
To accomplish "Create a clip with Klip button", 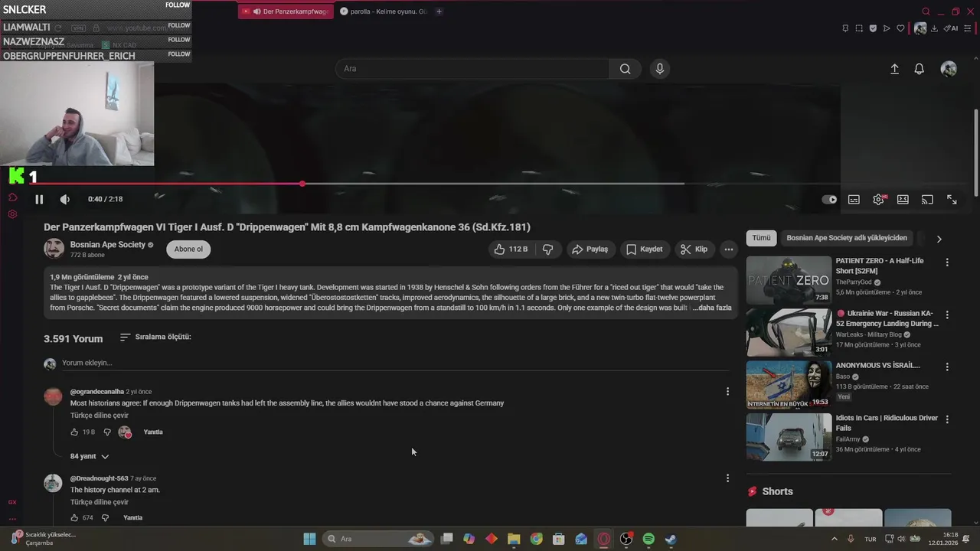I will click(694, 249).
